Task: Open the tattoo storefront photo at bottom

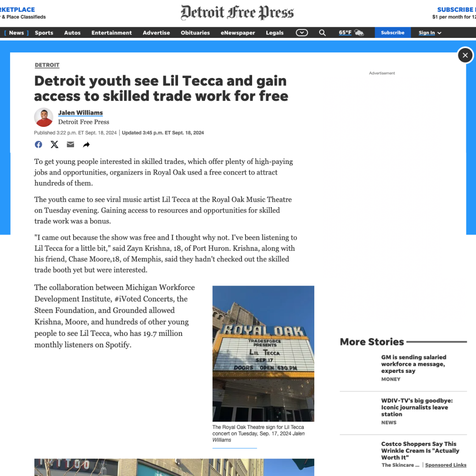Action: [x=174, y=467]
